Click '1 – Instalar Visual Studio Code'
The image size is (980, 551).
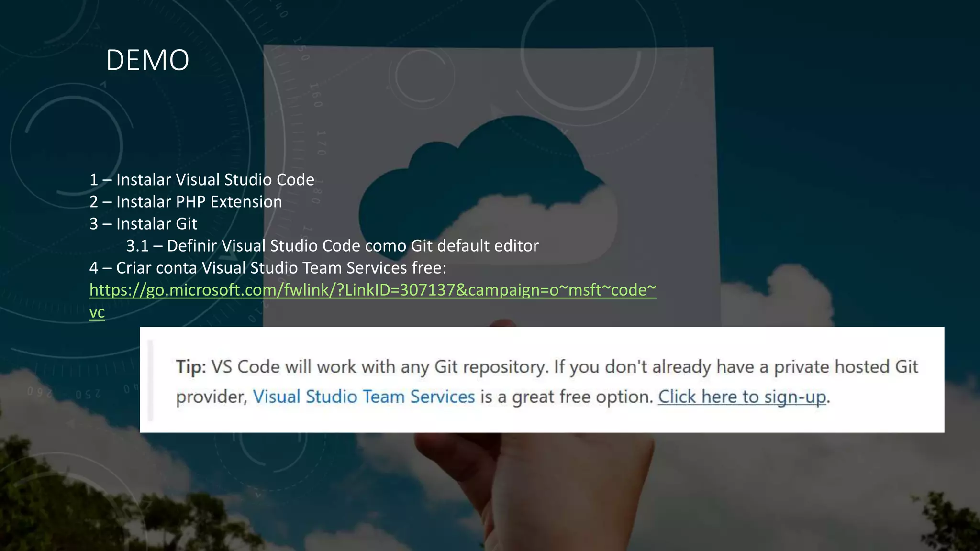click(x=202, y=180)
